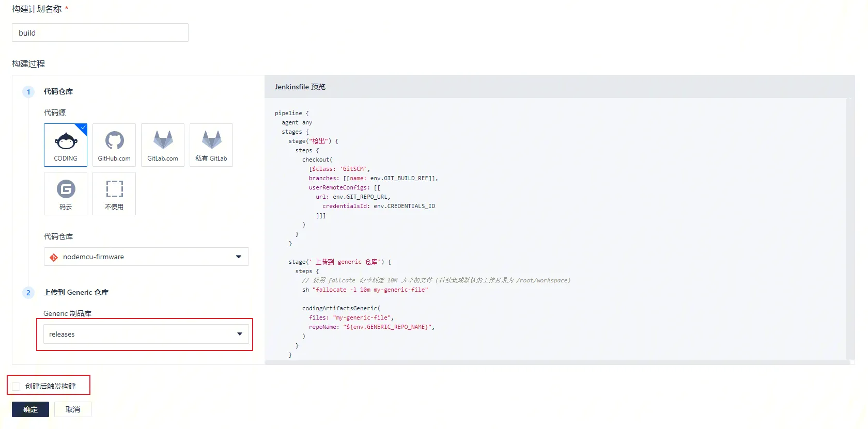The width and height of the screenshot is (868, 429).
Task: Click the fallocate shell command line in preview
Action: (x=365, y=290)
